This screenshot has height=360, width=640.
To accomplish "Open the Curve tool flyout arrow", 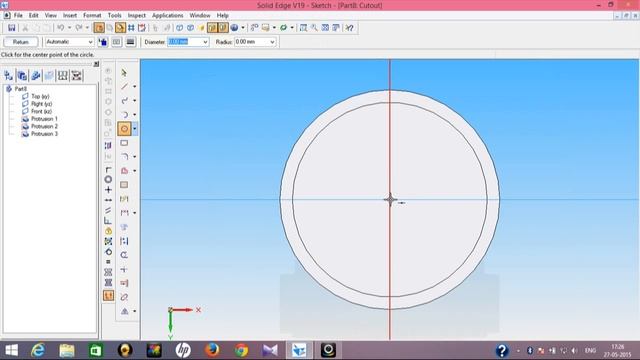I will 135,100.
